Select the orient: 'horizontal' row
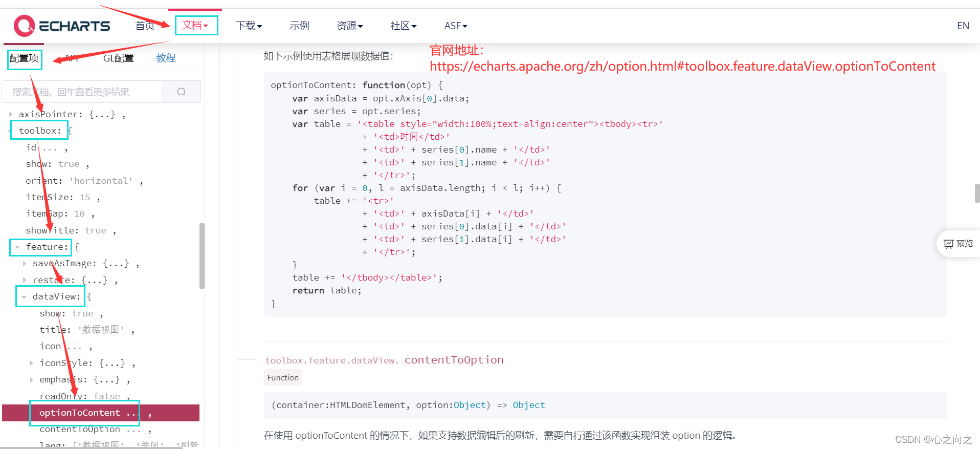980x449 pixels. [84, 181]
